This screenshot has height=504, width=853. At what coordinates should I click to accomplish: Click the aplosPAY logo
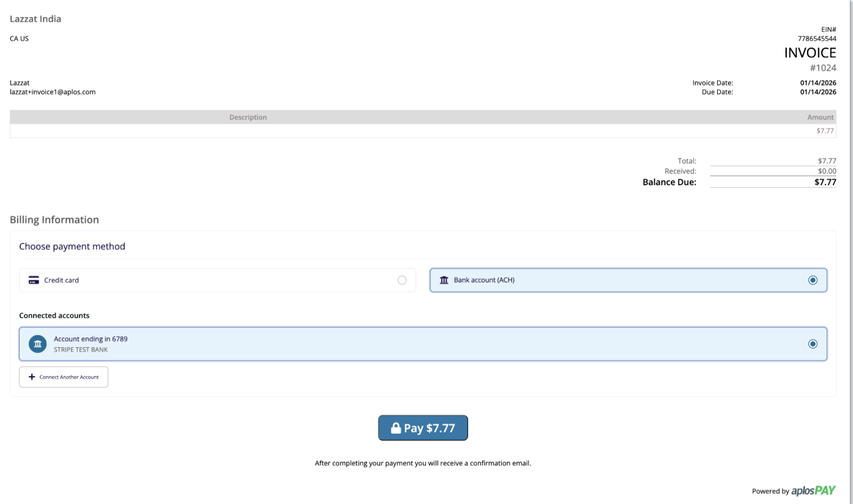[x=813, y=491]
